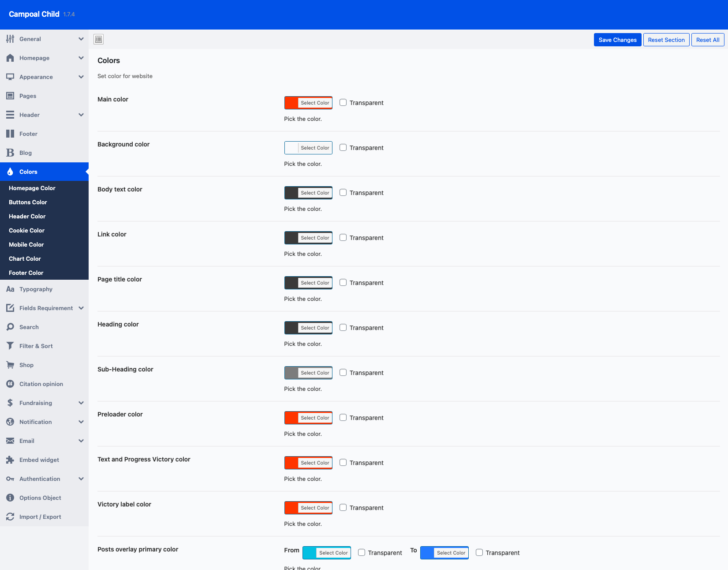
Task: Expand the Fundraising section arrow
Action: click(81, 403)
